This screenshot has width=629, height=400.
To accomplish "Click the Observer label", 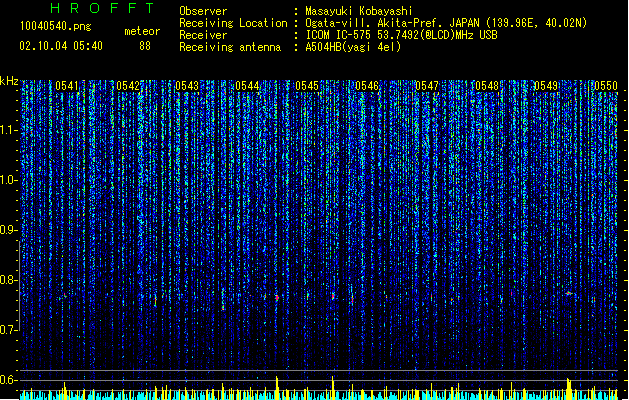I will 203,11.
